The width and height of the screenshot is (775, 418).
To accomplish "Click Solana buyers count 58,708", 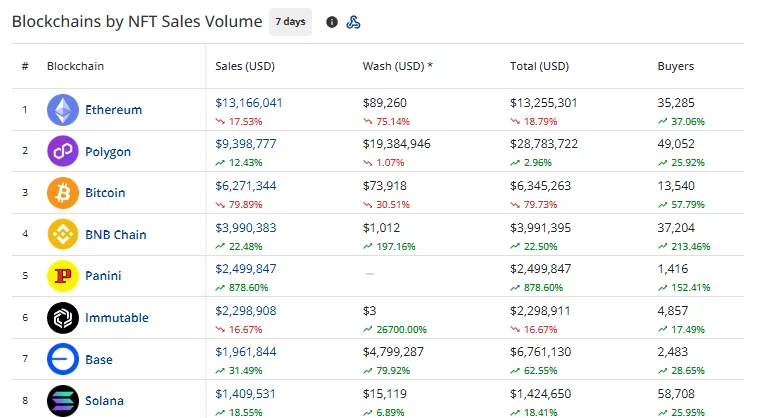I will (x=676, y=394).
